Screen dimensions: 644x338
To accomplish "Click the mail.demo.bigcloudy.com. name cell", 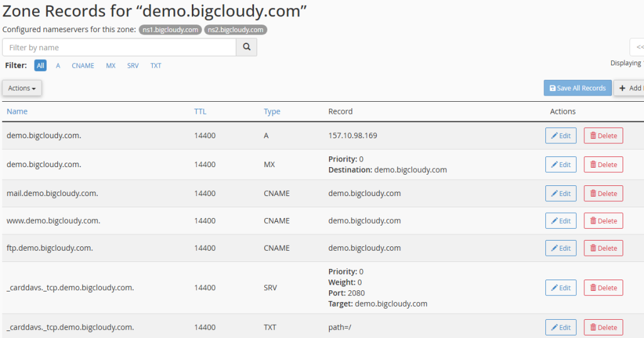I will point(52,194).
